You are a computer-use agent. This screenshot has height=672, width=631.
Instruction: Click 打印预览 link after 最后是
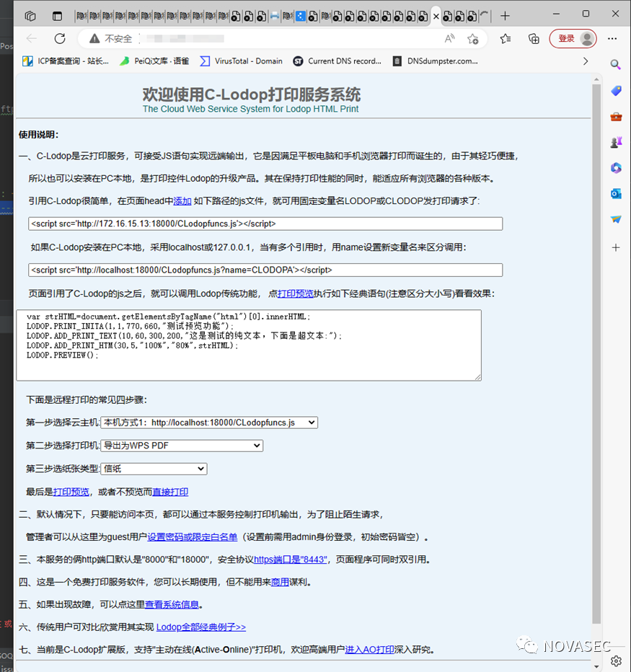point(71,492)
